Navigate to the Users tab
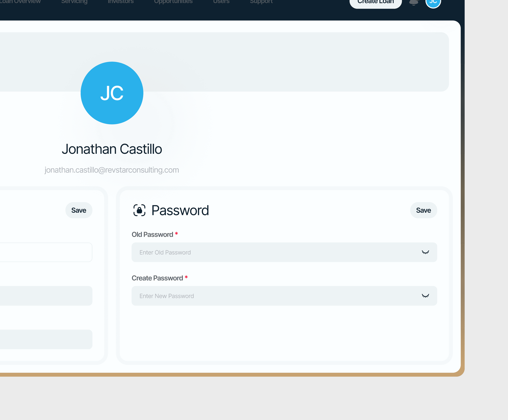 (221, 2)
